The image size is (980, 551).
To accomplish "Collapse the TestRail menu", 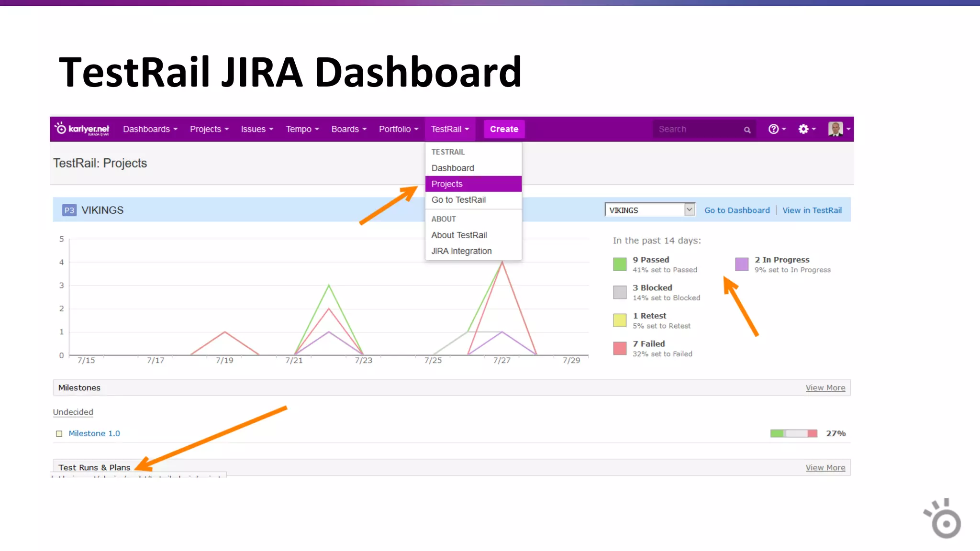I will 450,129.
